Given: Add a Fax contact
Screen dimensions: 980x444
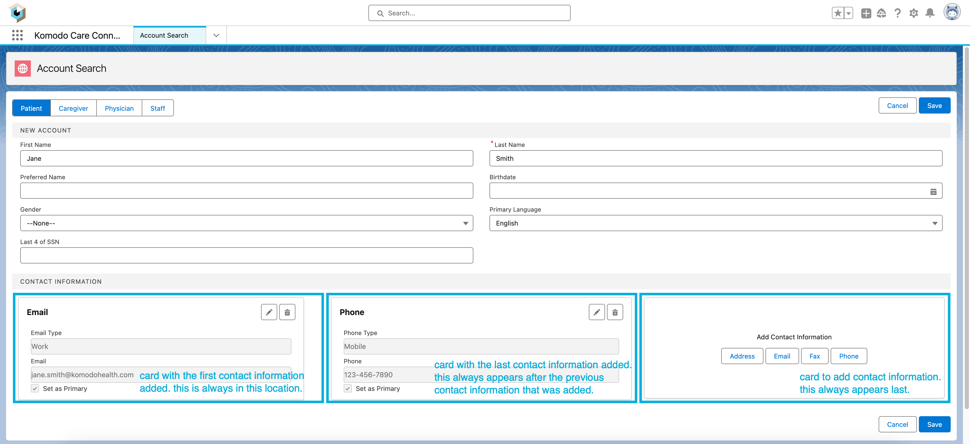Looking at the screenshot, I should [814, 356].
